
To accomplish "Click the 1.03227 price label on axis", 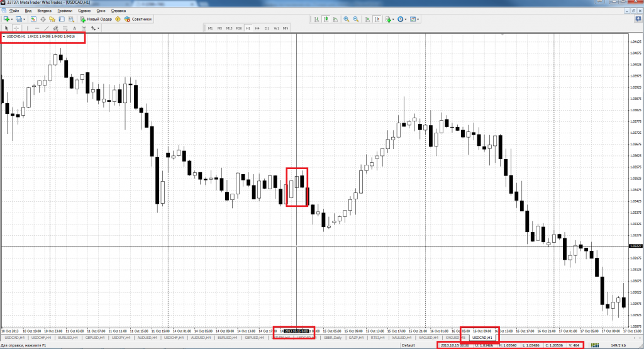I will tap(635, 246).
